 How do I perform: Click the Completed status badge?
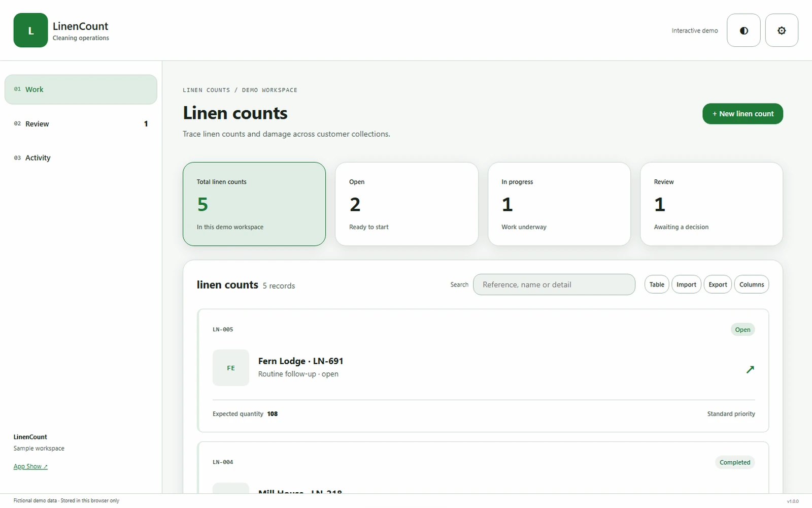coord(735,462)
